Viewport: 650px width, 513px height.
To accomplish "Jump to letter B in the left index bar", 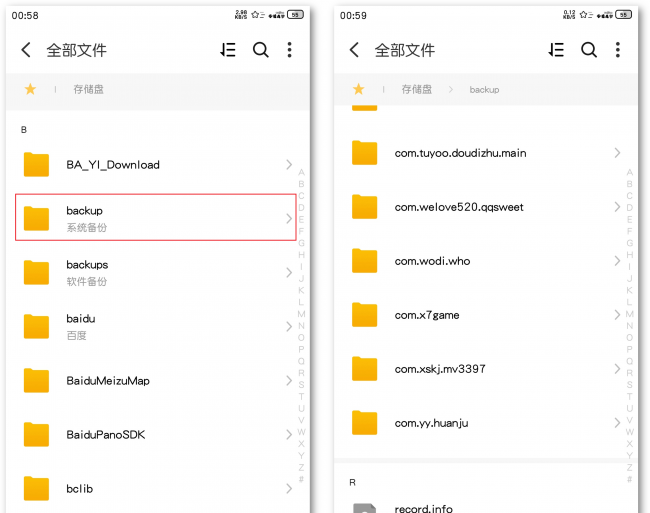I will click(x=301, y=184).
